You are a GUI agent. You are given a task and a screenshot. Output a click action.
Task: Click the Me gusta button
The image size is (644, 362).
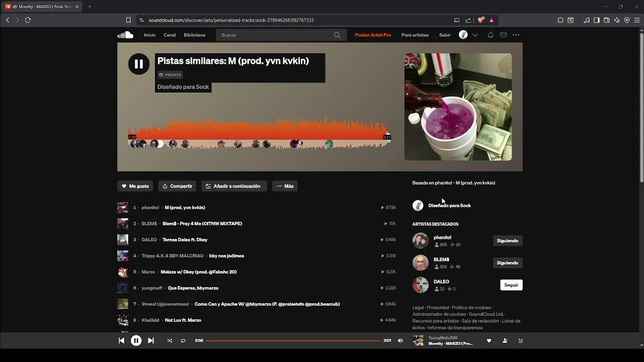135,186
